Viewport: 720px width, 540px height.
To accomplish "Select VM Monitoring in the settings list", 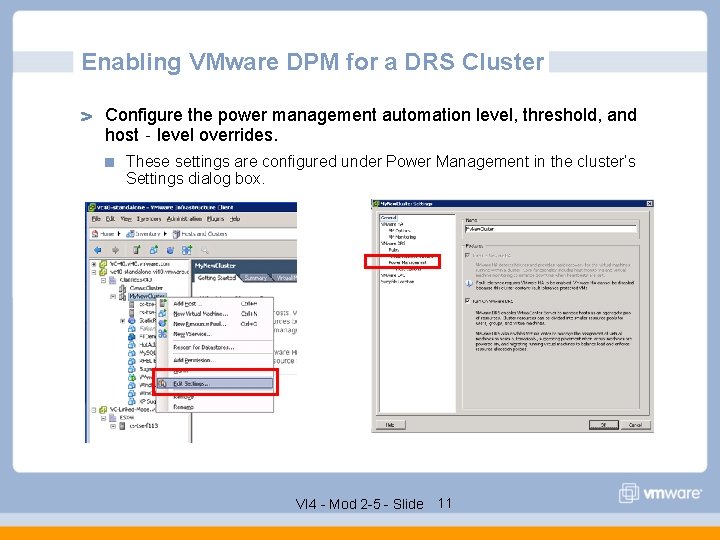I will 402,237.
